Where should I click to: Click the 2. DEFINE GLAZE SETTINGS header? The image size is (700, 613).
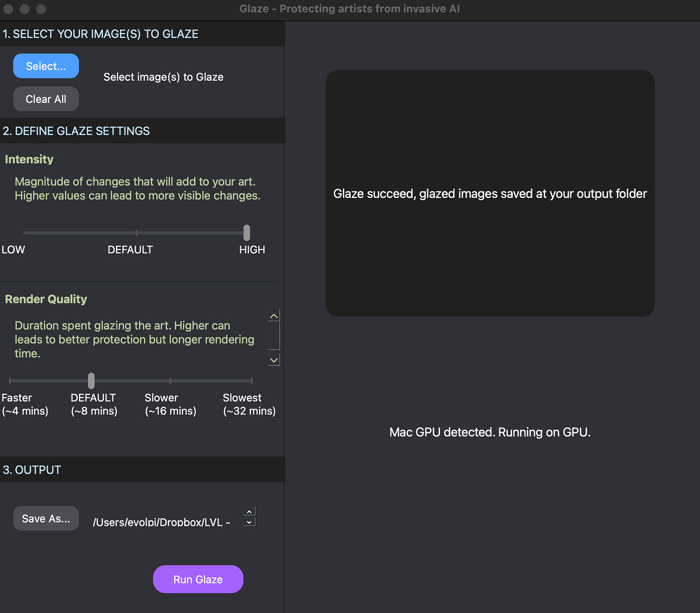tap(76, 131)
